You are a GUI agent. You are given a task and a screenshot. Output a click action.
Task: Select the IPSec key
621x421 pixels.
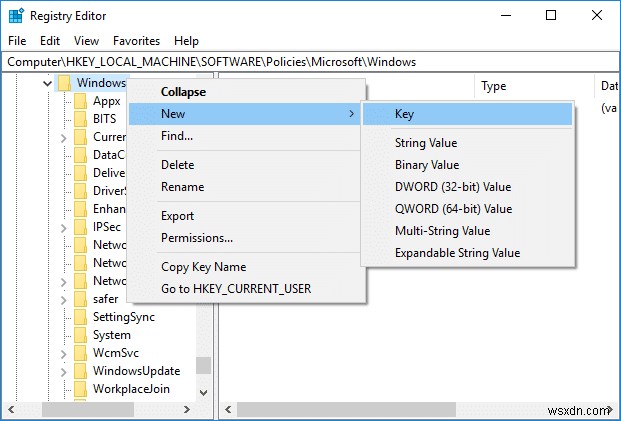[x=107, y=227]
